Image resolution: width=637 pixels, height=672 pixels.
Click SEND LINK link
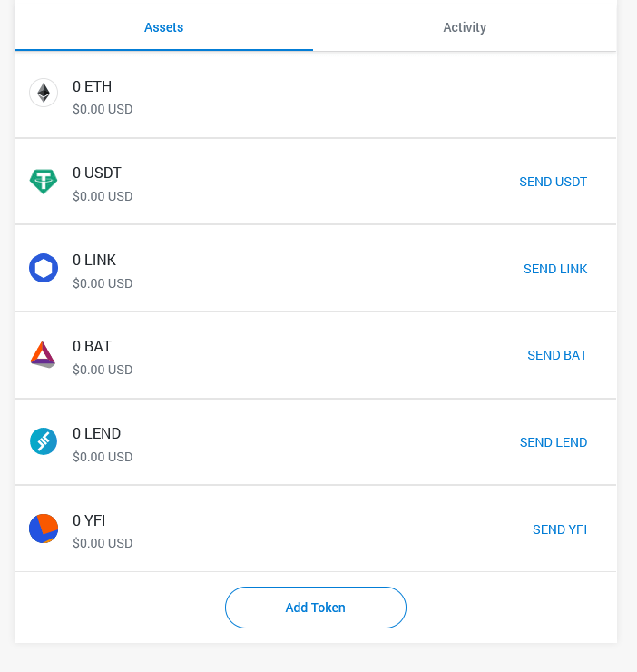click(x=555, y=269)
